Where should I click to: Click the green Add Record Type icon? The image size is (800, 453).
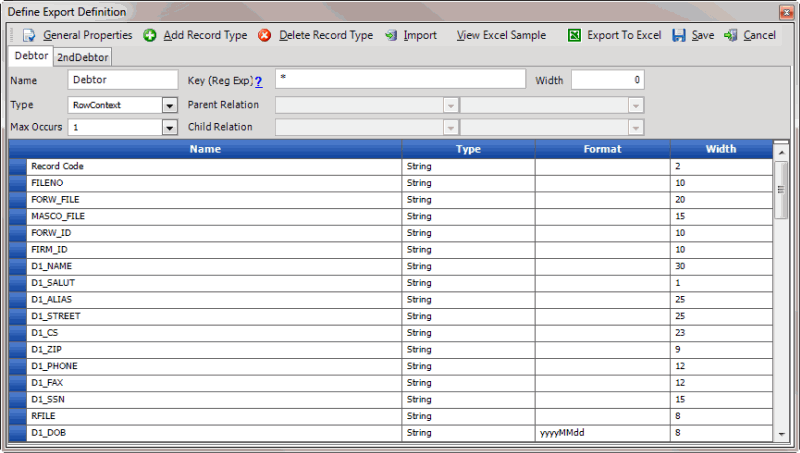[x=150, y=35]
